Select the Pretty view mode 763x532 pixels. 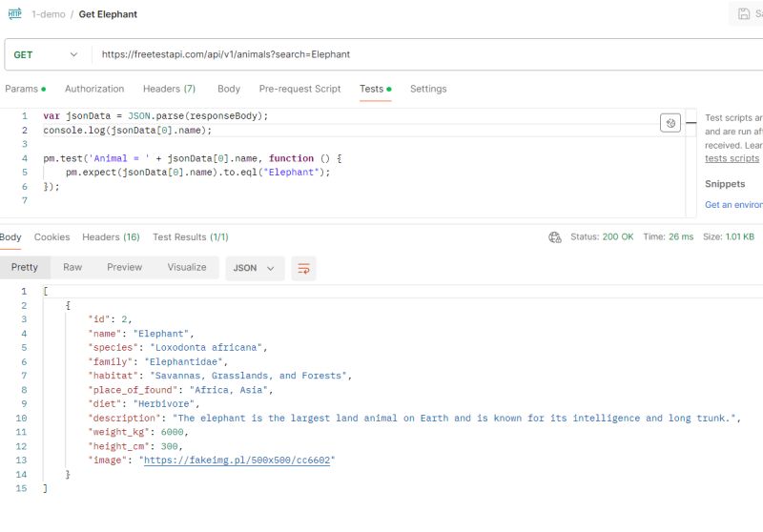click(x=25, y=268)
